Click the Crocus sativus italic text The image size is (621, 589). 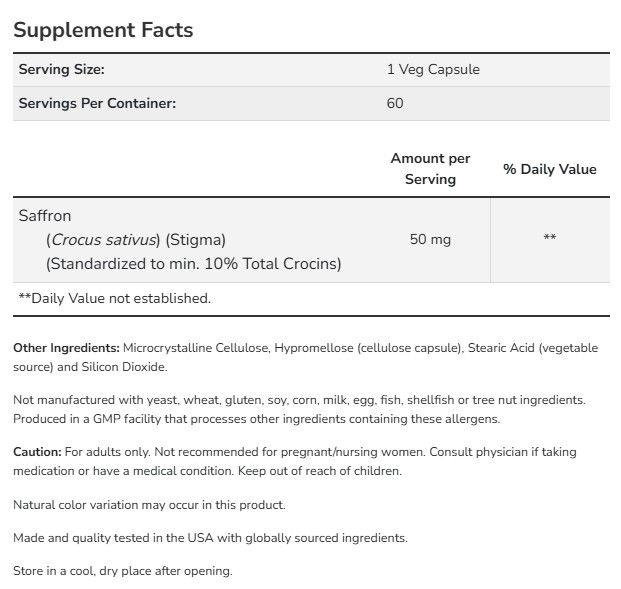click(104, 240)
